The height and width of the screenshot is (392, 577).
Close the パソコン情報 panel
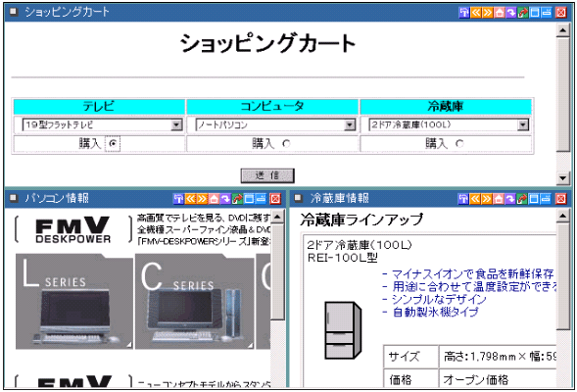click(x=275, y=199)
